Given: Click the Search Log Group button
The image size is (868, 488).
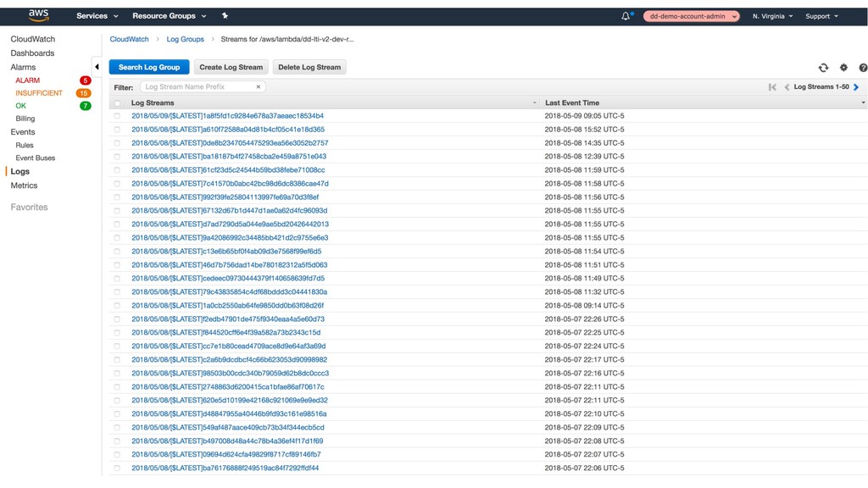Looking at the screenshot, I should tap(149, 67).
